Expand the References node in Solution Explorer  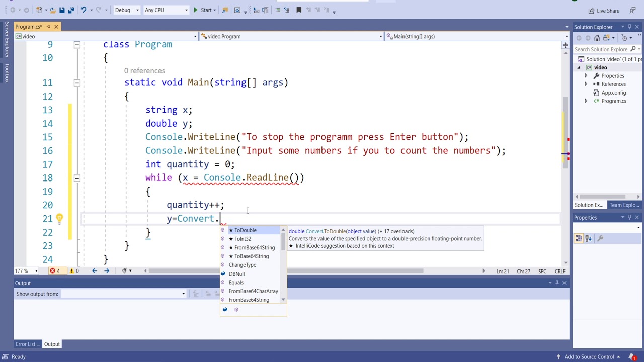tap(586, 84)
